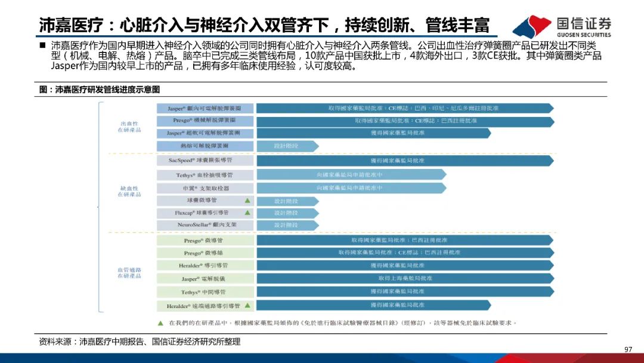Image resolution: width=644 pixels, height=363 pixels.
Task: Click 申翼 支架取栓器 row 申請批准中 bar
Action: (x=351, y=188)
